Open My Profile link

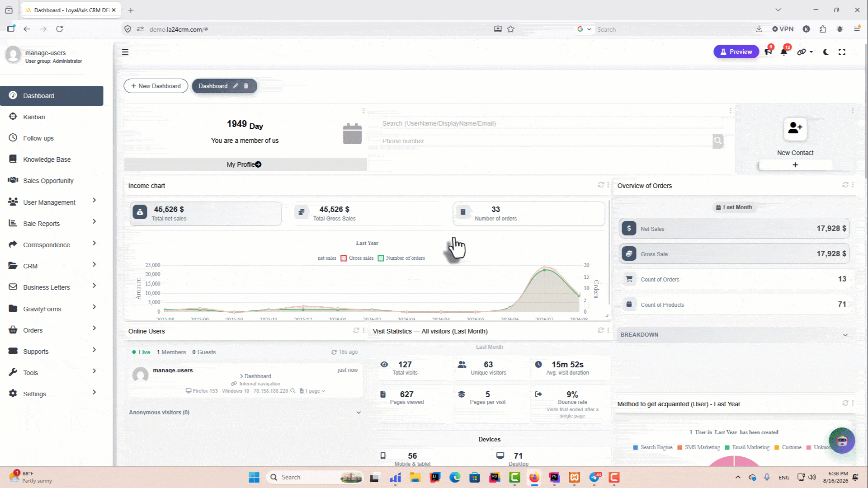tap(244, 164)
